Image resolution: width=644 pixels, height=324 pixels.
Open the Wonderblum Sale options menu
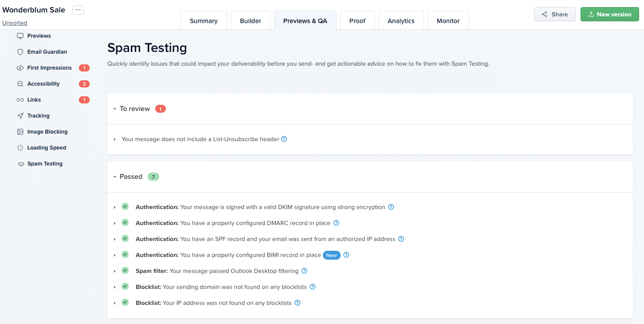click(78, 10)
